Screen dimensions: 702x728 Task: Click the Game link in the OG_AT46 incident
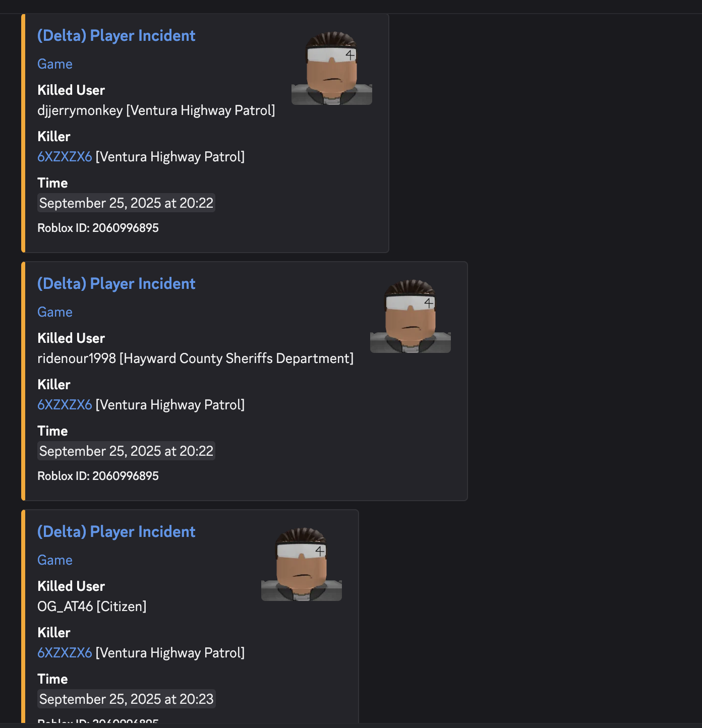point(55,560)
